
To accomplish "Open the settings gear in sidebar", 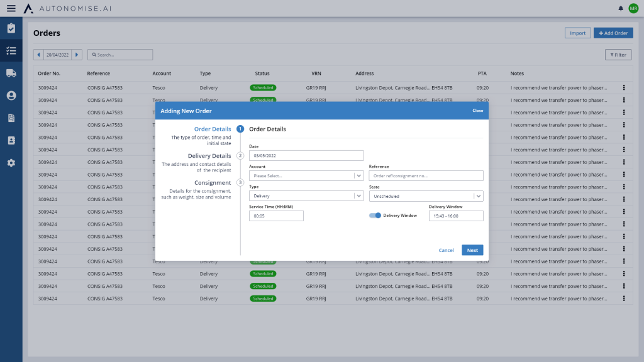I will [11, 163].
